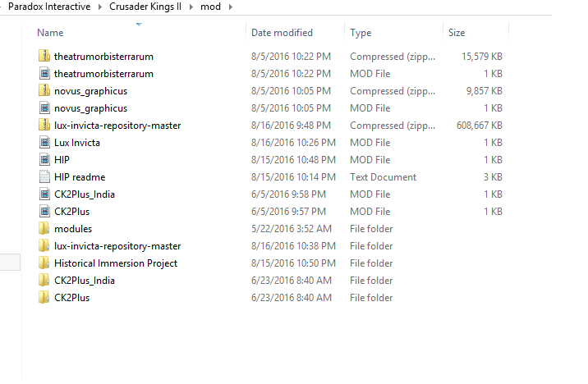Click the CK2Plus folder icon
This screenshot has height=384, width=588.
click(x=44, y=298)
